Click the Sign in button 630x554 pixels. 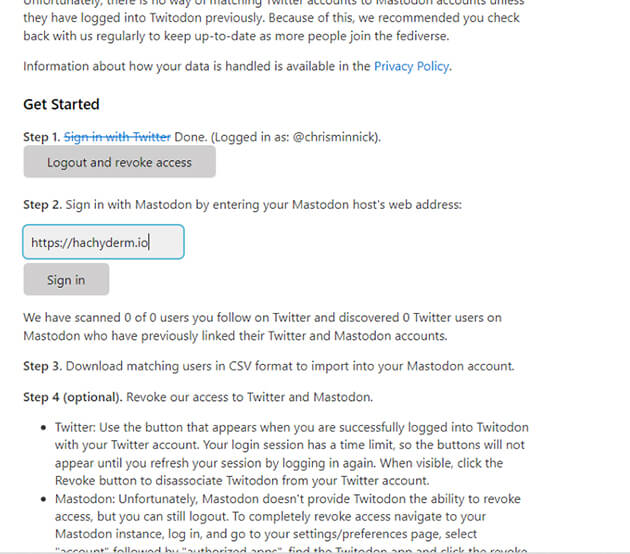click(x=66, y=280)
